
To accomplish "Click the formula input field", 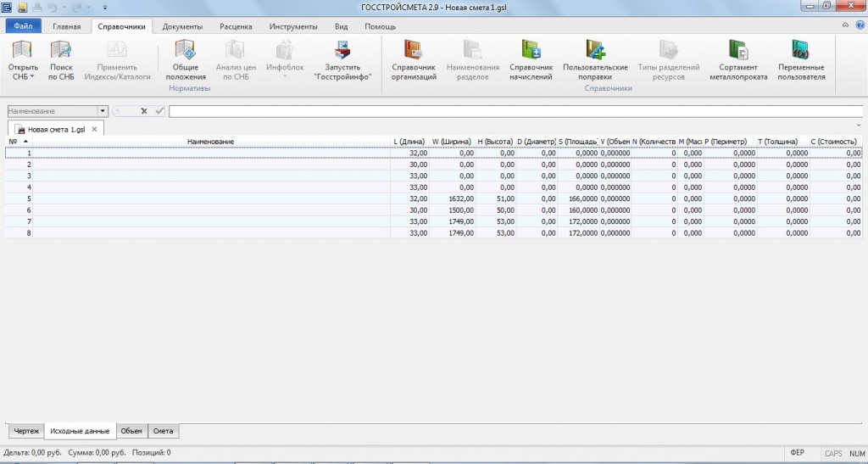I will 516,111.
